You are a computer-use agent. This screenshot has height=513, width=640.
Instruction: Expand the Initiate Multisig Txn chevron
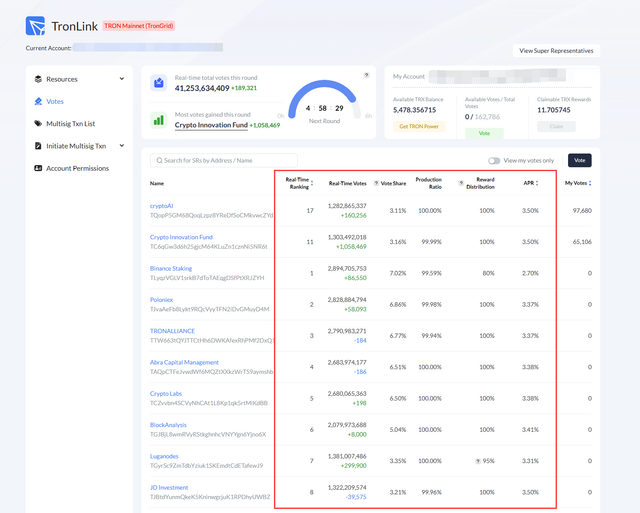pos(122,146)
